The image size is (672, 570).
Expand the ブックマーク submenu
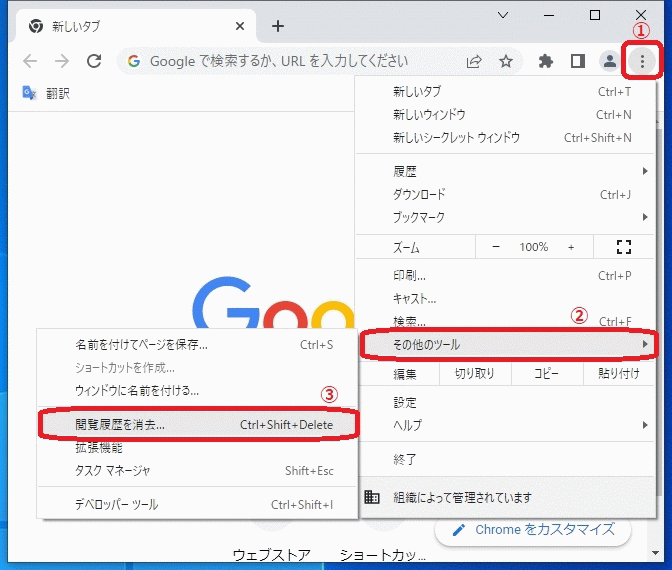point(506,217)
